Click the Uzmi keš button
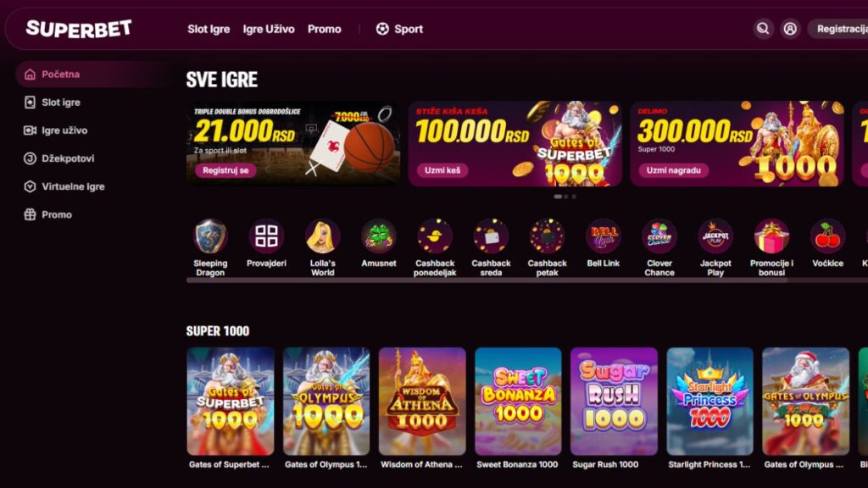Image resolution: width=868 pixels, height=488 pixels. point(442,170)
